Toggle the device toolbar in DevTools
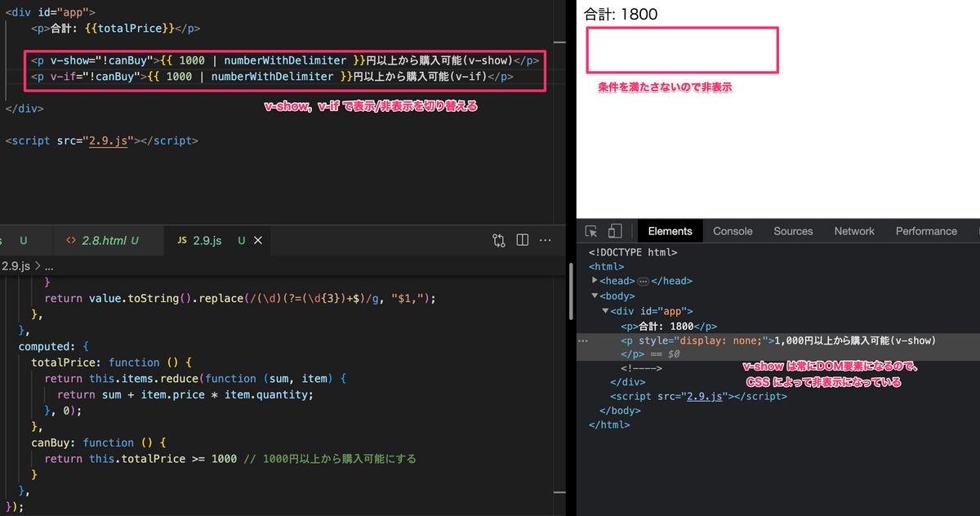The image size is (980, 516). point(614,231)
